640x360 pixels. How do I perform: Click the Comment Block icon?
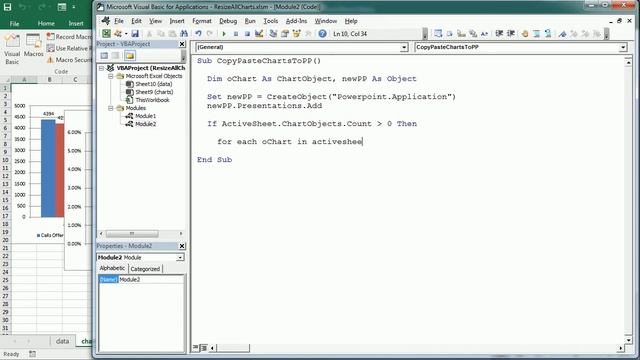[536, 34]
